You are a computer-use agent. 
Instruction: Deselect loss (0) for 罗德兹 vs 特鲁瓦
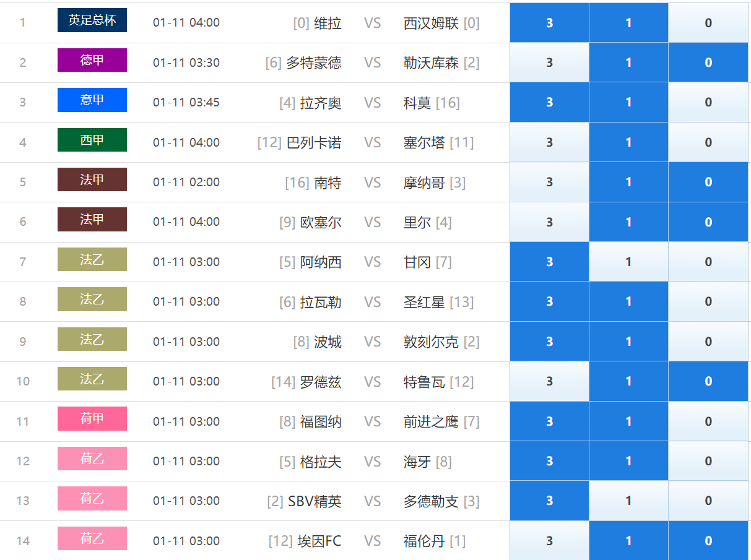point(708,381)
